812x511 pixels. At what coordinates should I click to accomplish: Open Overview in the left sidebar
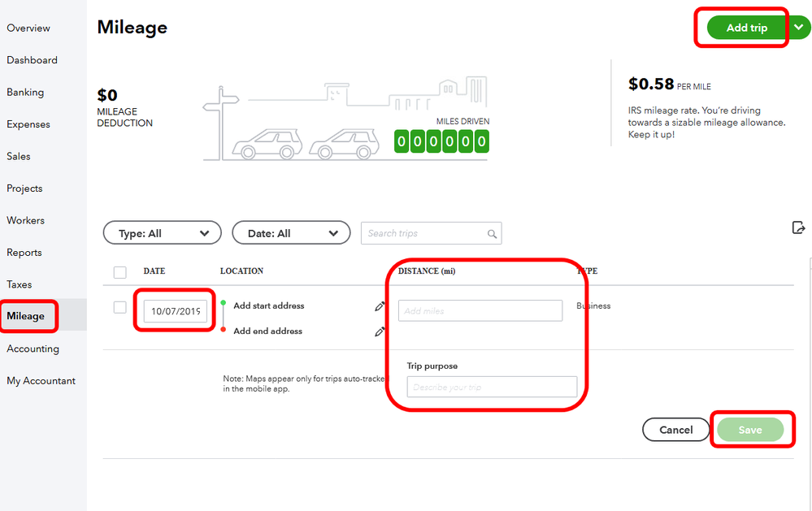[x=28, y=28]
